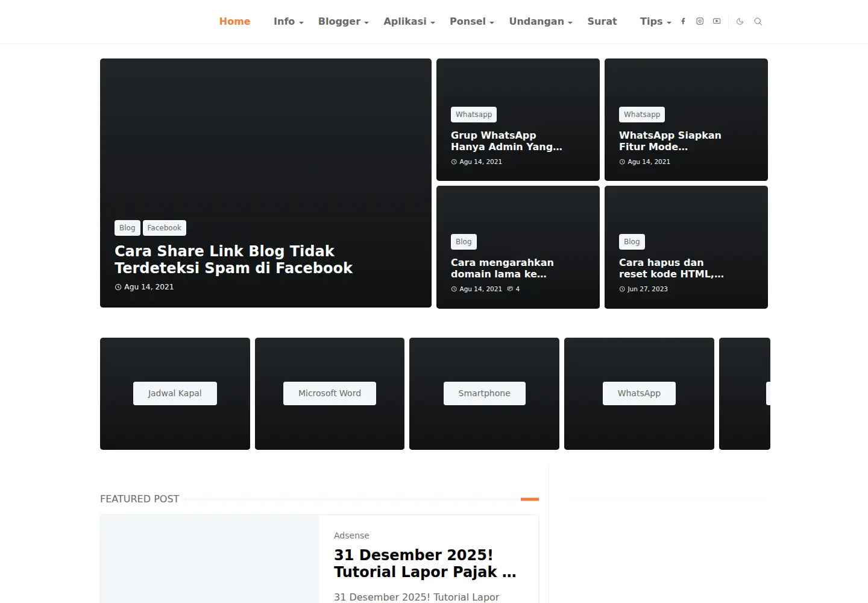Toggle dark mode with the moon icon
The height and width of the screenshot is (603, 868).
[x=740, y=22]
